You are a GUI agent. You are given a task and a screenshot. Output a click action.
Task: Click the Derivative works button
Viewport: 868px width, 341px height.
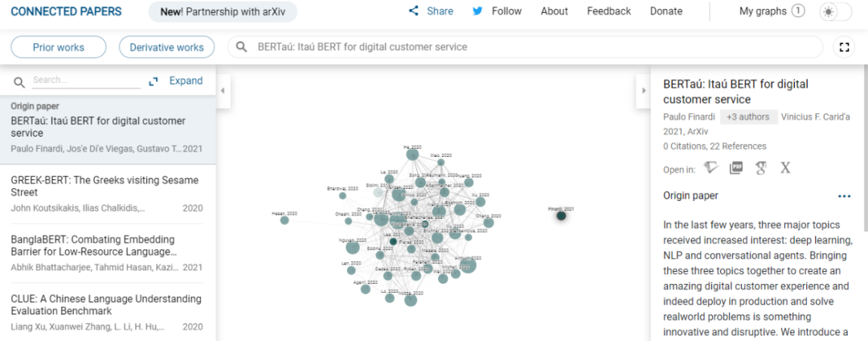click(x=167, y=47)
